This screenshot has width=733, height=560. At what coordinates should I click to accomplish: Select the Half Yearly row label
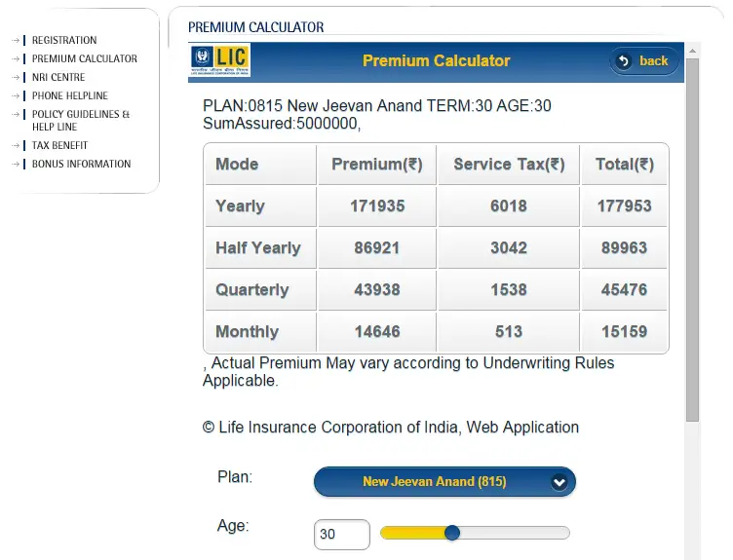258,248
